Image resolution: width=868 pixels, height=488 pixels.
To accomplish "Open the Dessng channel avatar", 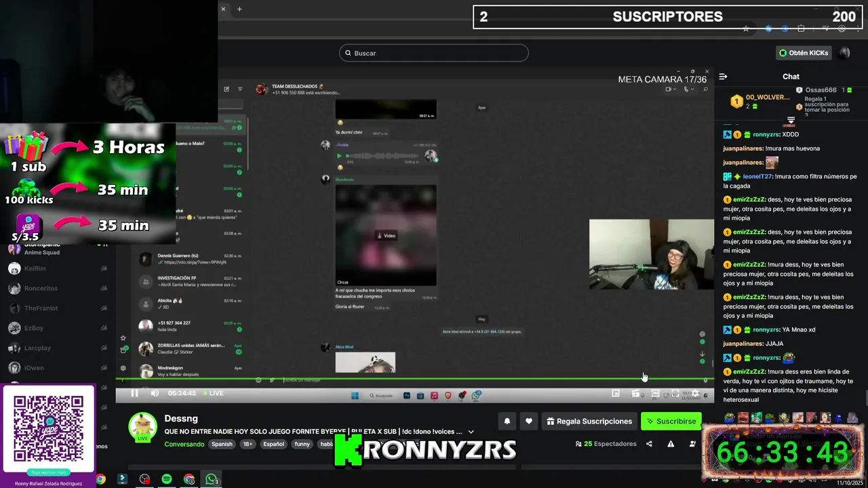I will coord(143,428).
